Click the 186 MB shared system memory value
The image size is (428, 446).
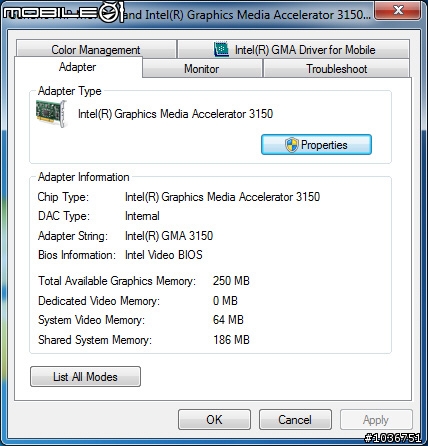231,340
